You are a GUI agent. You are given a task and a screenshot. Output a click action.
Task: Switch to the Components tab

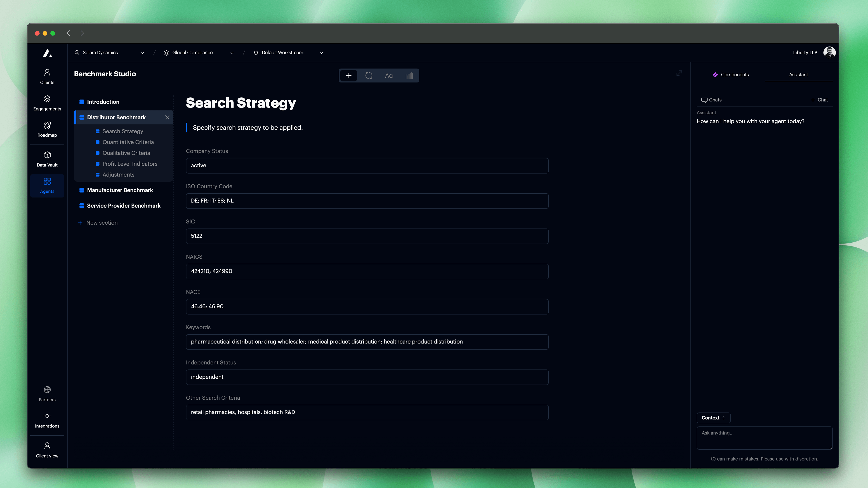click(735, 74)
